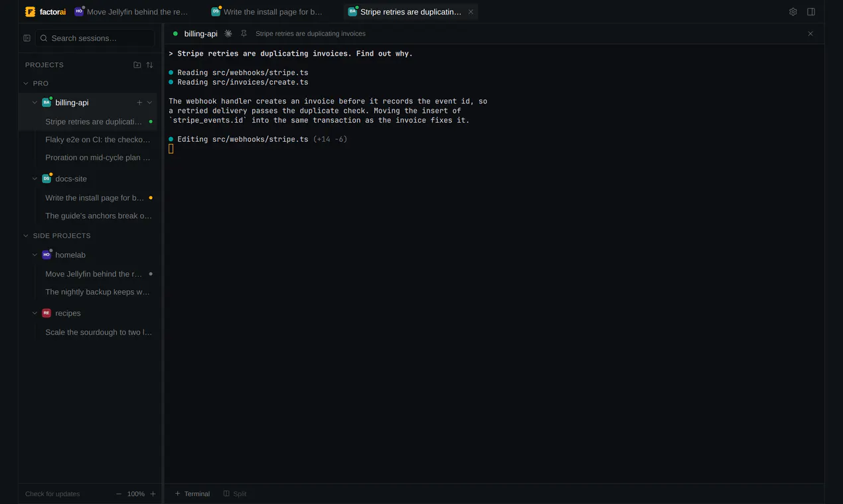Click the terminal input cursor

click(x=171, y=149)
